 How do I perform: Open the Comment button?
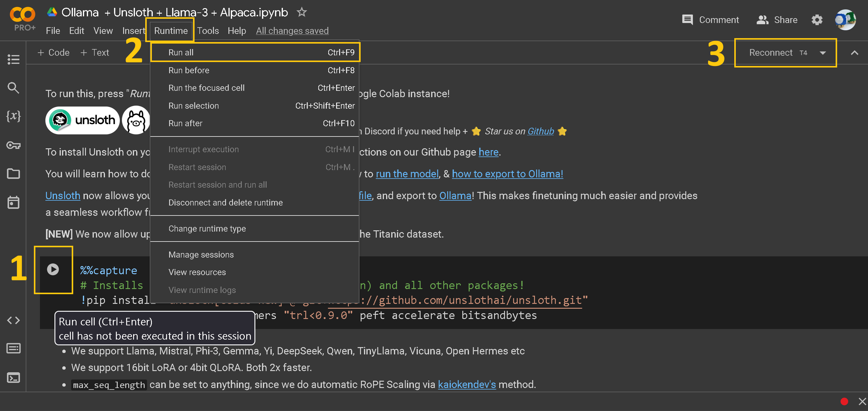(710, 20)
